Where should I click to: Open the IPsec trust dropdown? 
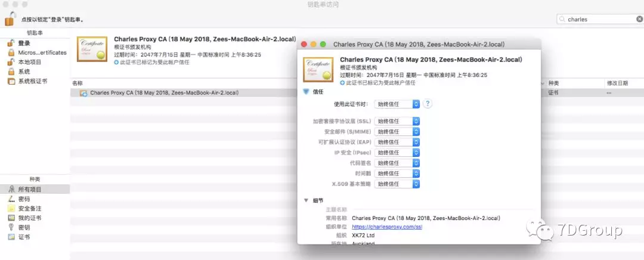[x=397, y=153]
